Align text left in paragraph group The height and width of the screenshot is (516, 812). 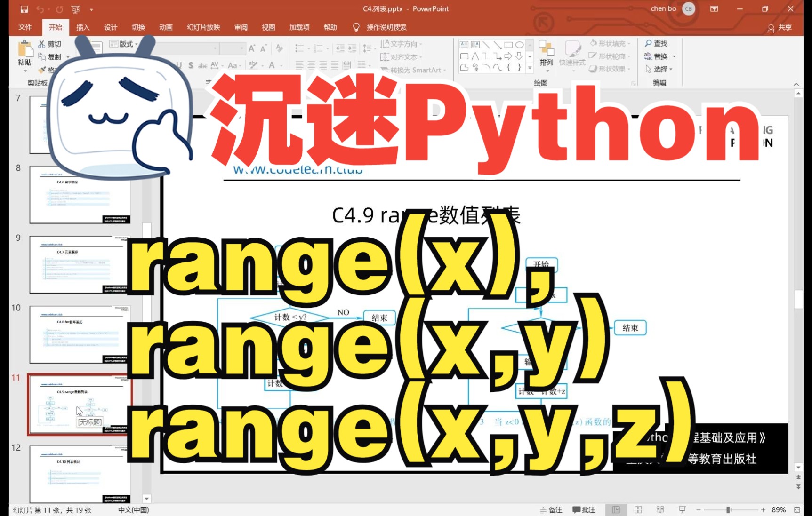299,65
